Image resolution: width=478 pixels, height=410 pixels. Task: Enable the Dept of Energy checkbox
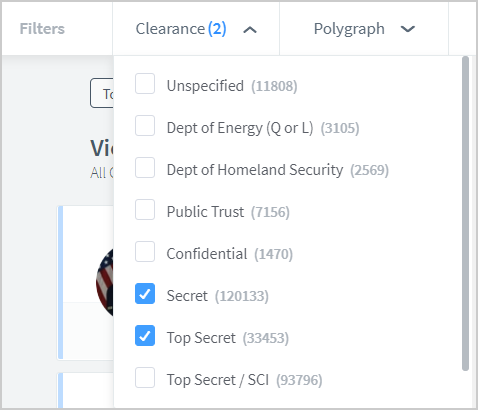click(x=145, y=126)
